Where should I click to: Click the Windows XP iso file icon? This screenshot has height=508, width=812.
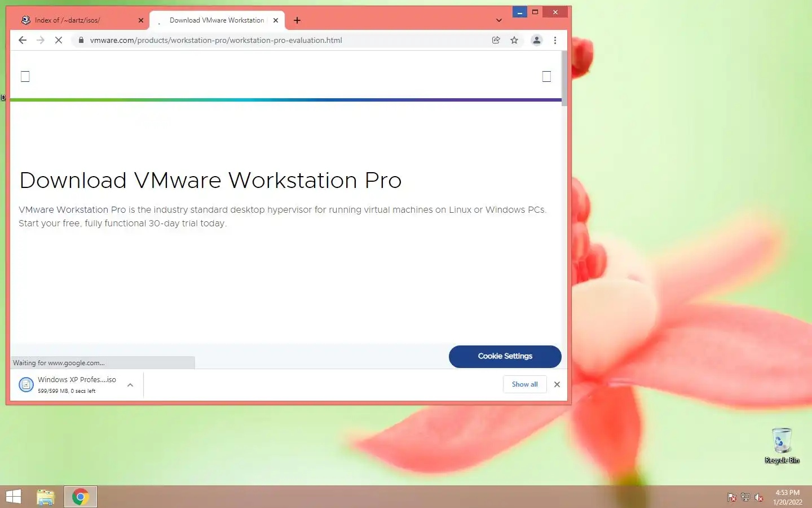click(26, 384)
